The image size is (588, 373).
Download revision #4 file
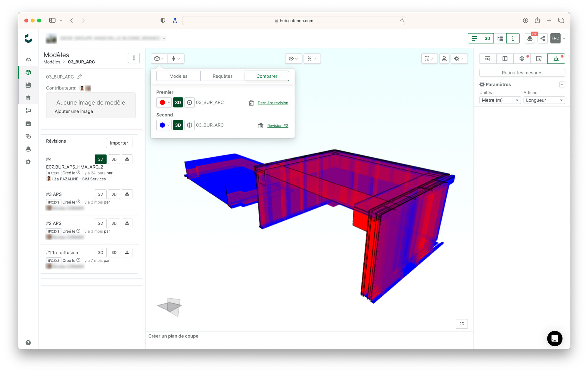[x=127, y=159]
